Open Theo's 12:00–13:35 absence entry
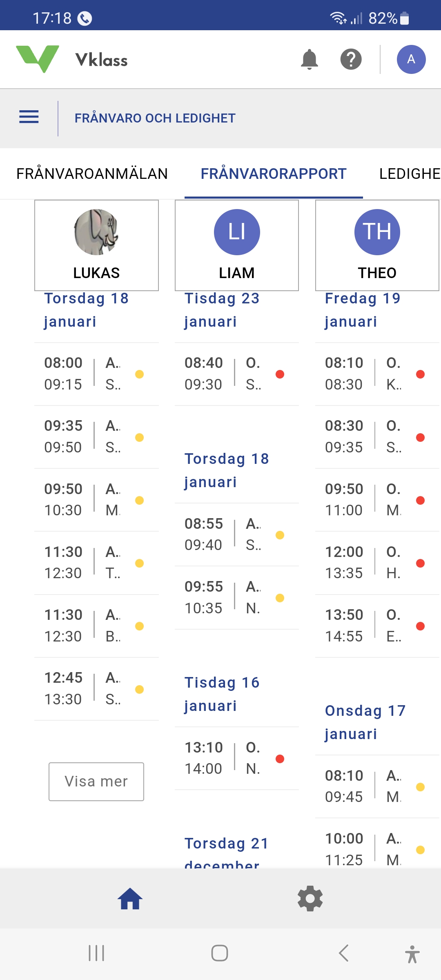This screenshot has height=980, width=441. point(377,563)
